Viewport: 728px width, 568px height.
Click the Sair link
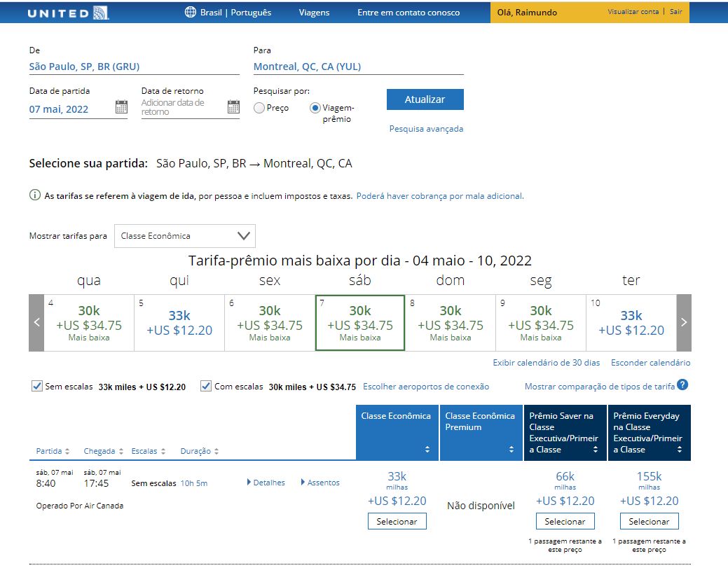pos(676,12)
